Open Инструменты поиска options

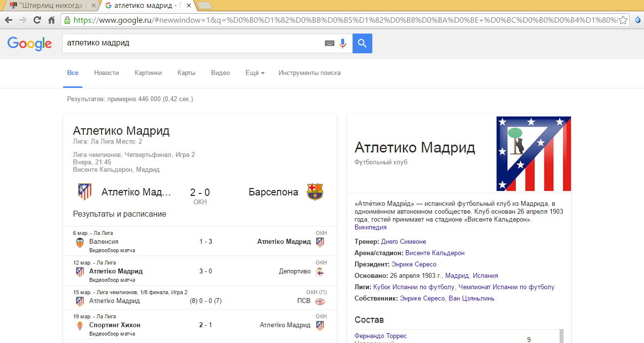(x=310, y=73)
